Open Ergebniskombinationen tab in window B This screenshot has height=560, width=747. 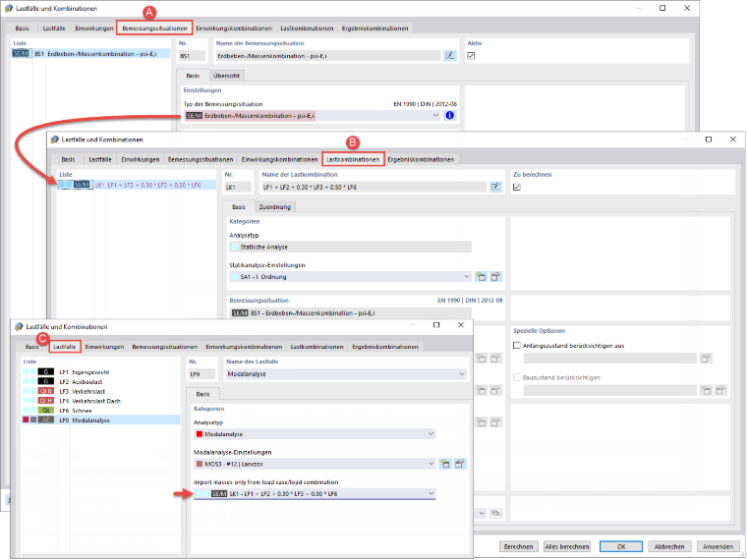[421, 159]
